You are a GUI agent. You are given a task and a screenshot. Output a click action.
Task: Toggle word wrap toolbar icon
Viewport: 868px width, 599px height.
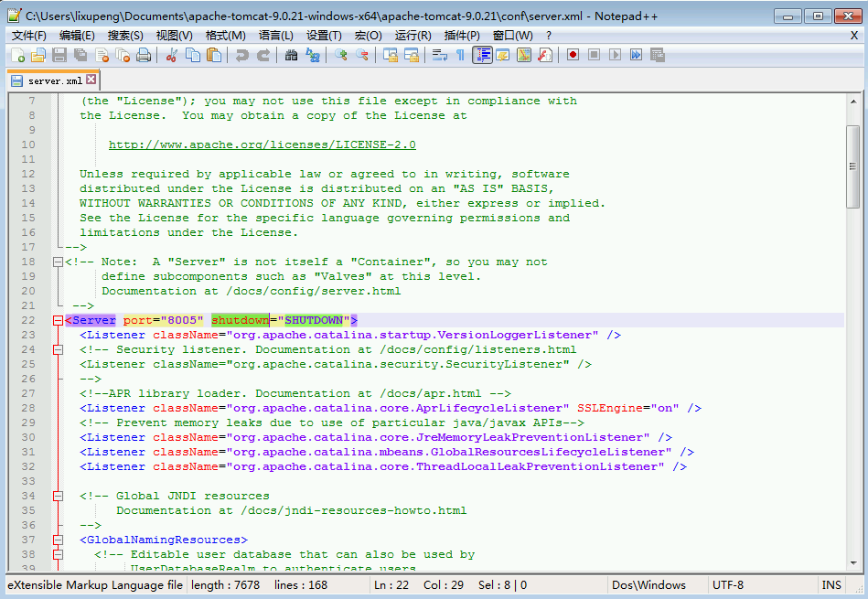[x=440, y=55]
